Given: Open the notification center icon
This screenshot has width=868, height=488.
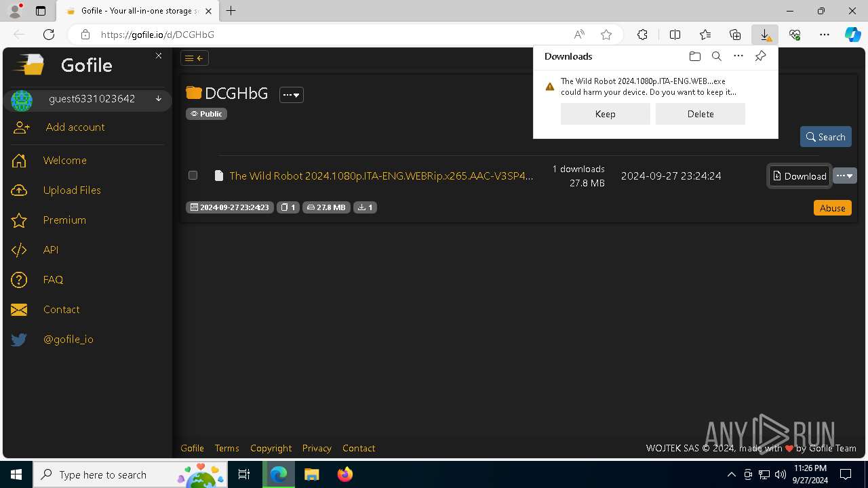Looking at the screenshot, I should coord(846,474).
